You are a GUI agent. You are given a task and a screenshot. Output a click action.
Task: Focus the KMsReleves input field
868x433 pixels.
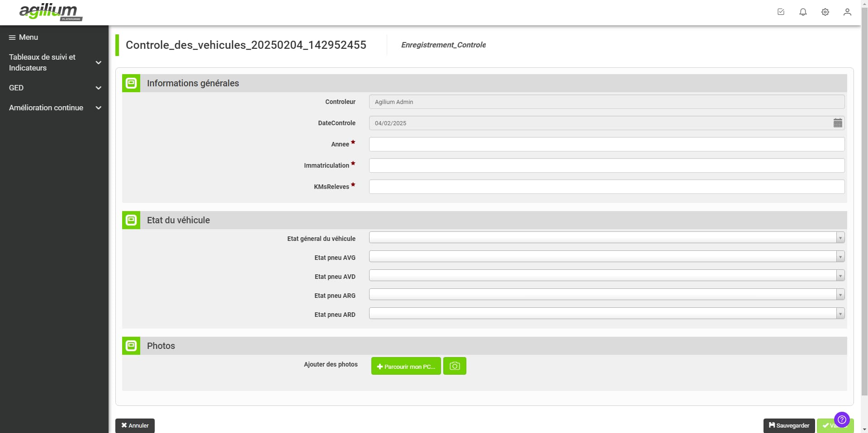607,187
